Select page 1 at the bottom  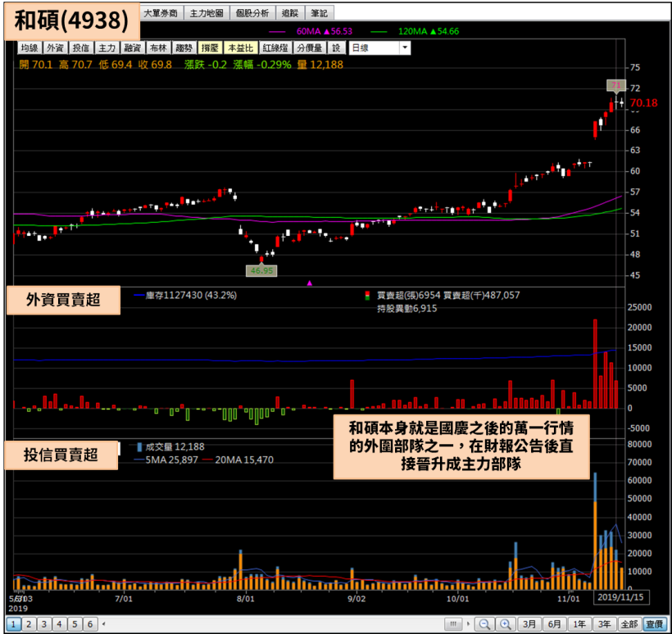[x=13, y=623]
